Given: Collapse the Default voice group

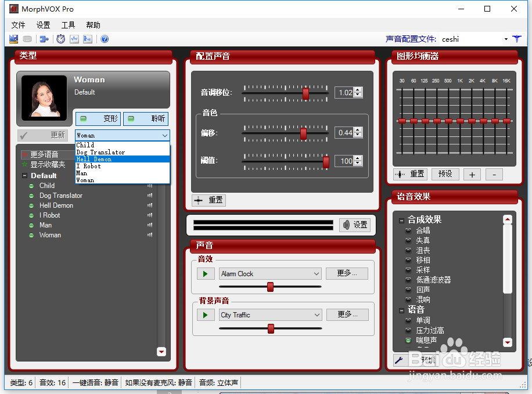Looking at the screenshot, I should pos(24,176).
